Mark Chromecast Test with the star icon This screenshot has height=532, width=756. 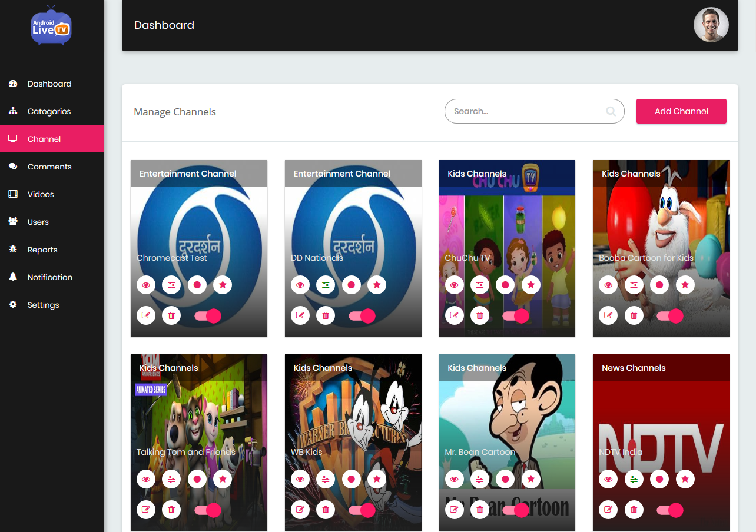pos(223,285)
